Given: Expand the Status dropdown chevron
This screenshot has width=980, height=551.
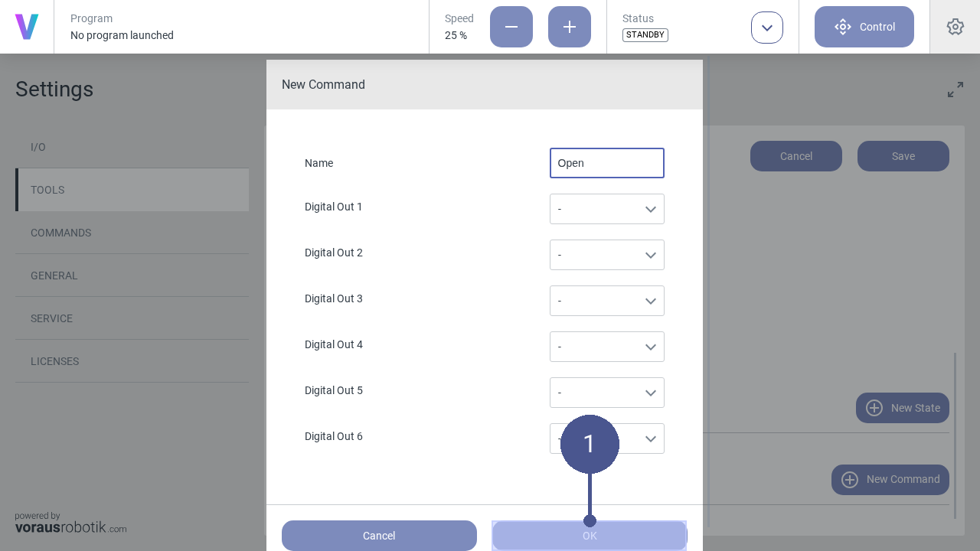Looking at the screenshot, I should click(767, 28).
